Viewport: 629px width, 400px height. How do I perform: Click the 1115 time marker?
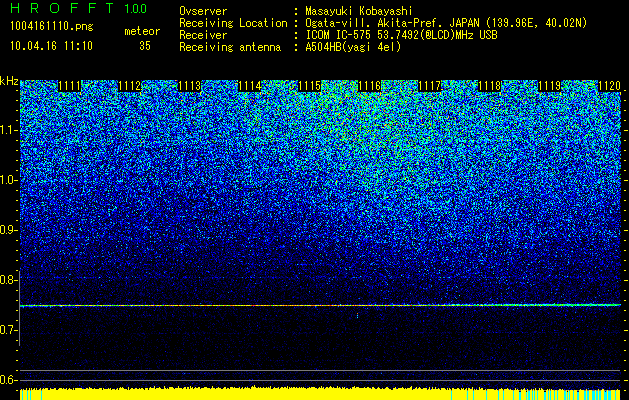[309, 86]
